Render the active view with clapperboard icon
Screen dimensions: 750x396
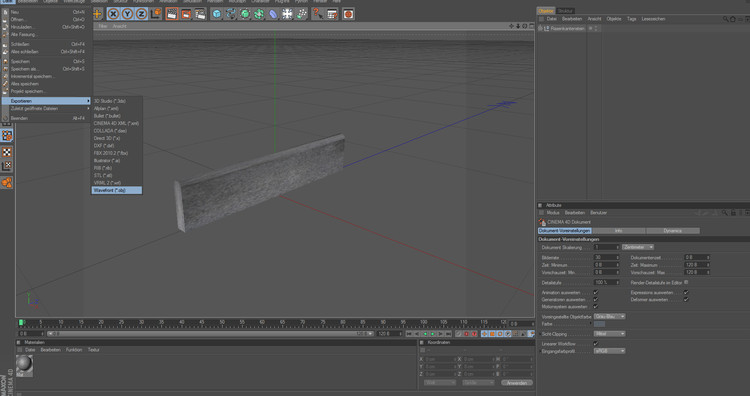coord(172,14)
